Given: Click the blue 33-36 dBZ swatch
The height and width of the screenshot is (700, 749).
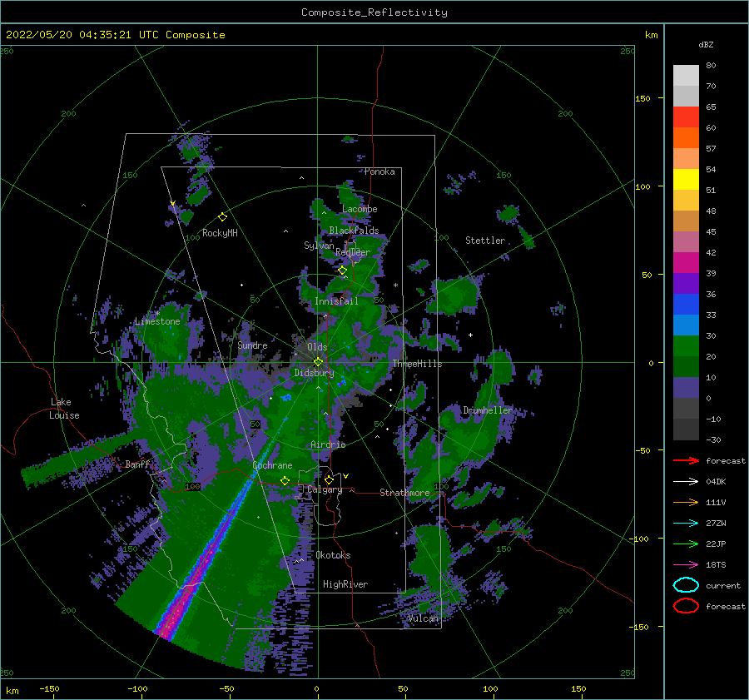Looking at the screenshot, I should pyautogui.click(x=686, y=305).
